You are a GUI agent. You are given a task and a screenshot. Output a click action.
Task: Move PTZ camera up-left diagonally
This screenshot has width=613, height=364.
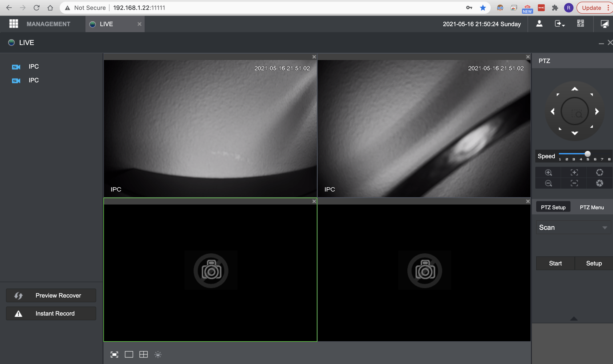coord(558,95)
